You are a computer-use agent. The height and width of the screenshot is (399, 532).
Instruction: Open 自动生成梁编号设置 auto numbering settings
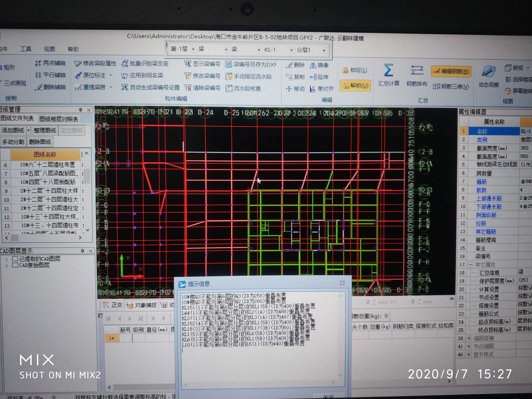[150, 88]
